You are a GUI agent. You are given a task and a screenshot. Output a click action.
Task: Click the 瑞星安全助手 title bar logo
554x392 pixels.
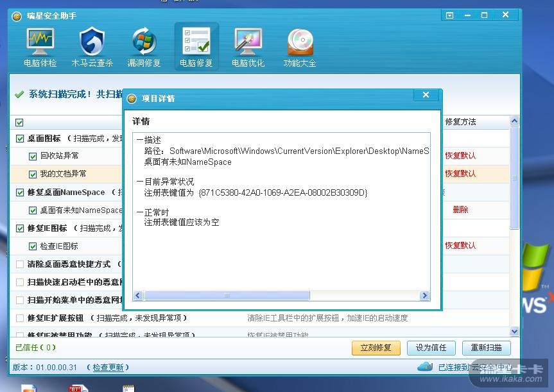[x=17, y=16]
